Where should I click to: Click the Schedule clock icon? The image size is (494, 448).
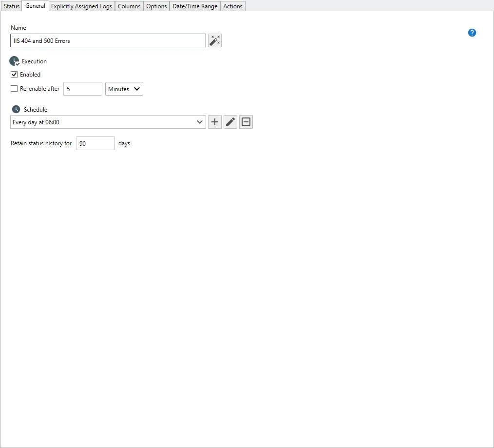pos(16,109)
